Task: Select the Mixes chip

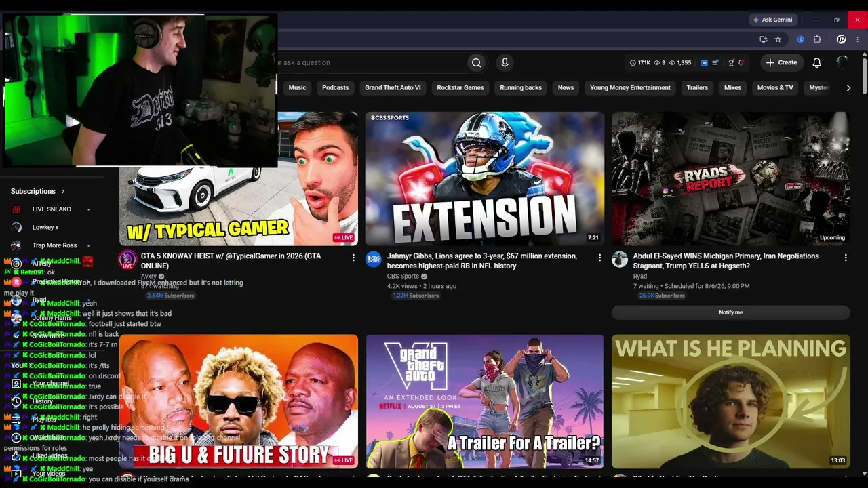Action: point(732,88)
